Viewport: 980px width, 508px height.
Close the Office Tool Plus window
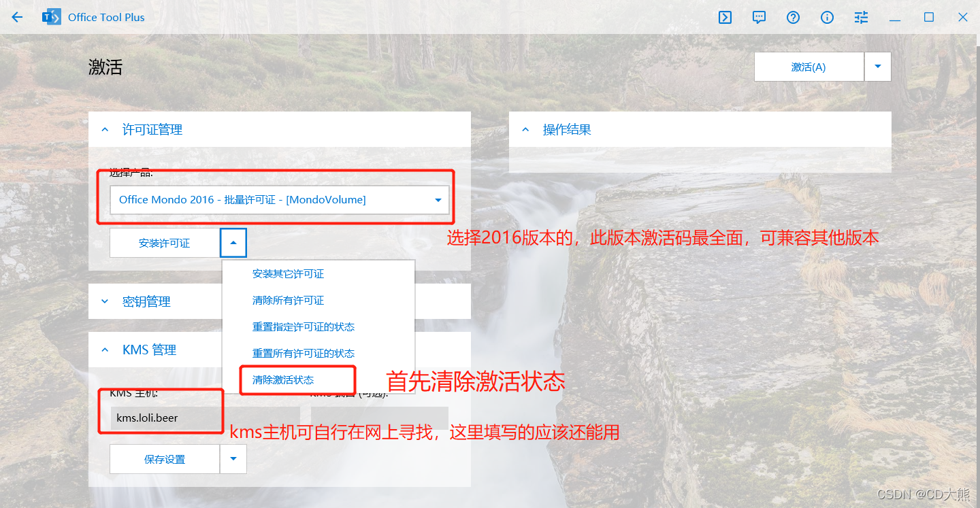[x=963, y=17]
